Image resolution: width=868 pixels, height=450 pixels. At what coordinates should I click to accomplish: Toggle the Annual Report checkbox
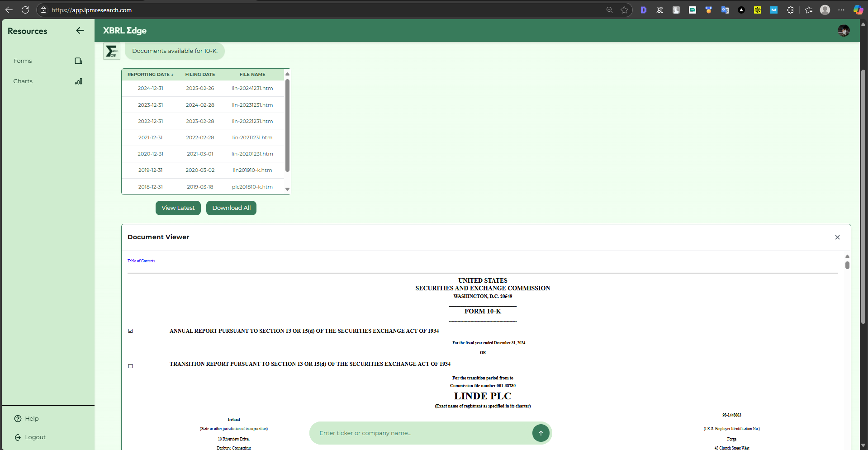click(131, 331)
